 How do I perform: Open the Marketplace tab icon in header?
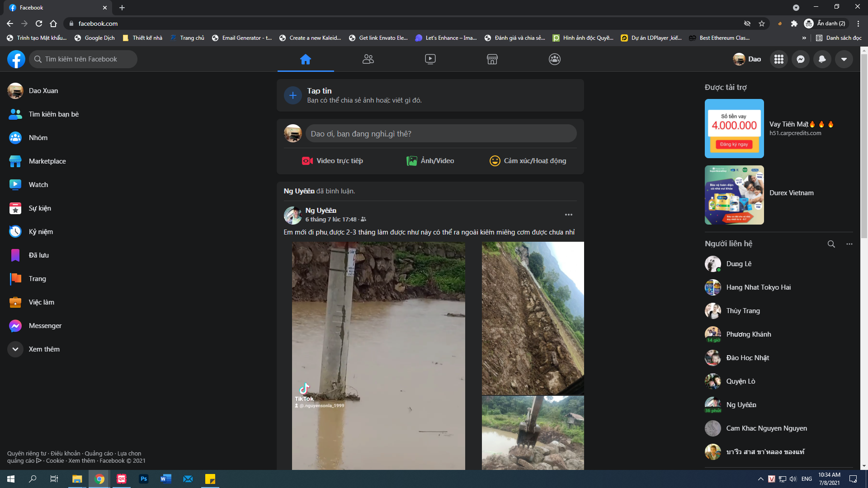492,59
